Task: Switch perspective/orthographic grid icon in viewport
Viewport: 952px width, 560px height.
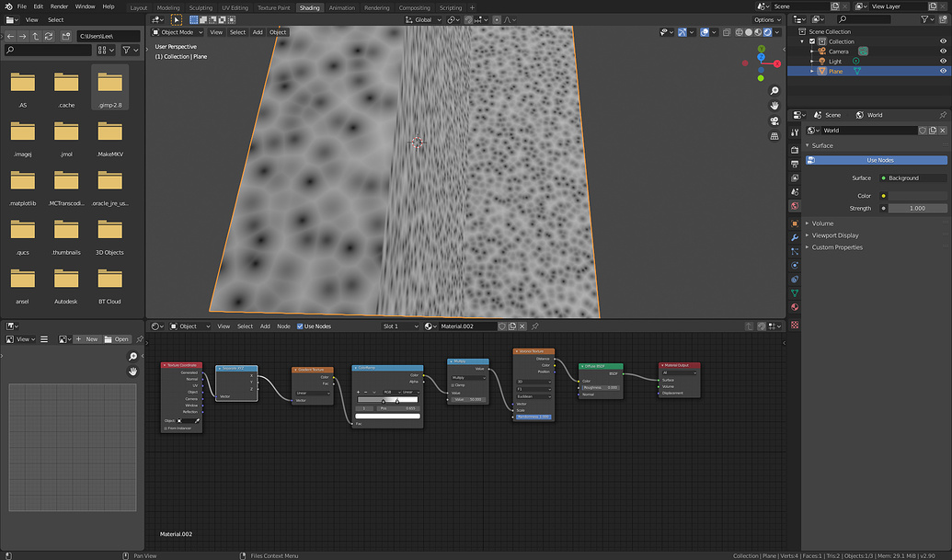Action: 774,136
